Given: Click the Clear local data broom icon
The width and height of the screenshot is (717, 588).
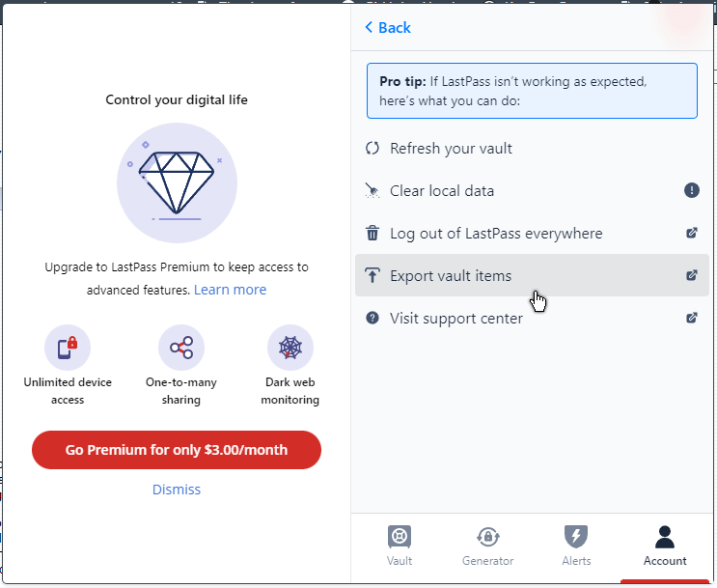Looking at the screenshot, I should click(372, 190).
